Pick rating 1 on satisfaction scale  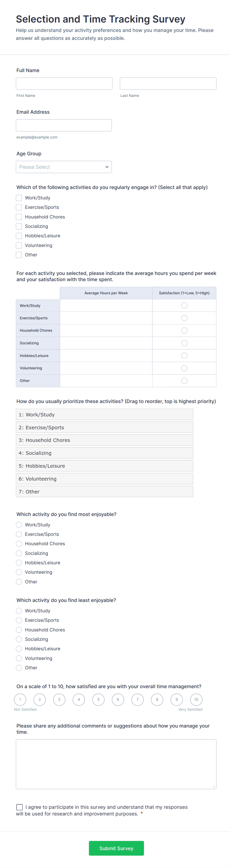coord(20,700)
